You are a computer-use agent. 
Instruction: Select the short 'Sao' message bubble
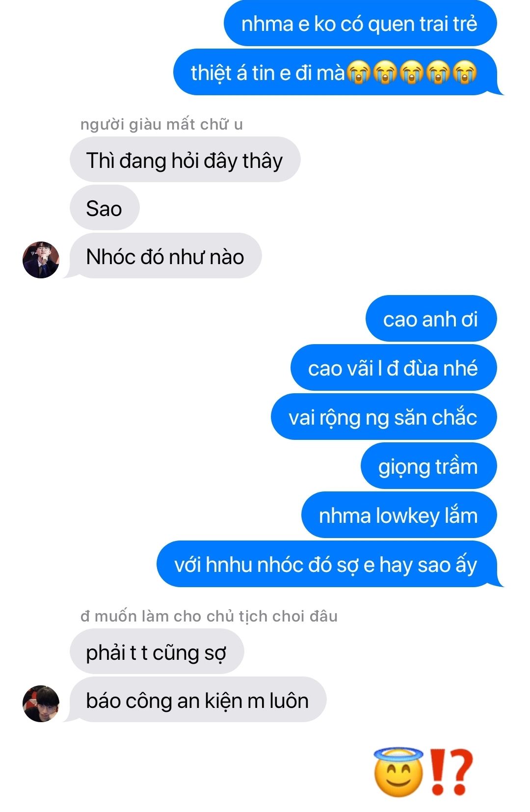[x=105, y=208]
